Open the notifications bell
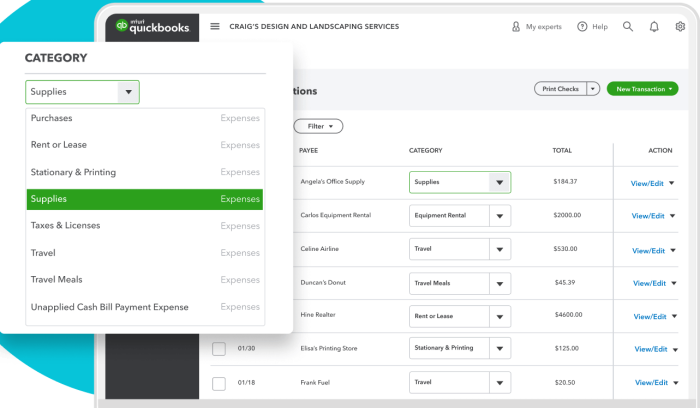 pos(654,26)
